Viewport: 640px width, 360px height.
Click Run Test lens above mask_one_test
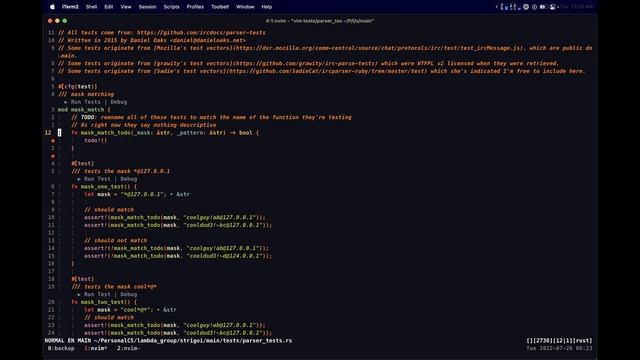97,179
